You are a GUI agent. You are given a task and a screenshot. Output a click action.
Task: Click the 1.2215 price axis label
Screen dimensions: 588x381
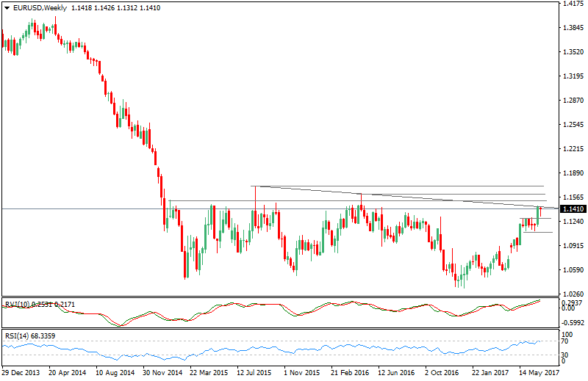[573, 149]
